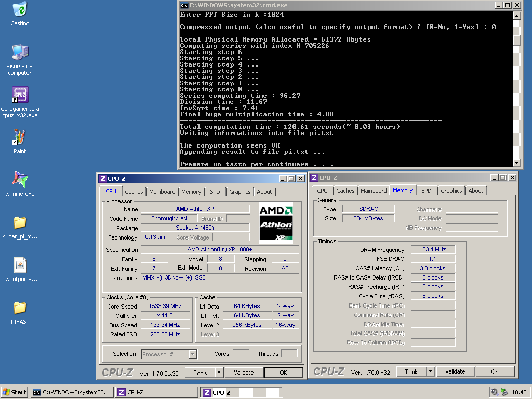
Task: Select the wPrime.exe desktop icon
Action: click(20, 179)
